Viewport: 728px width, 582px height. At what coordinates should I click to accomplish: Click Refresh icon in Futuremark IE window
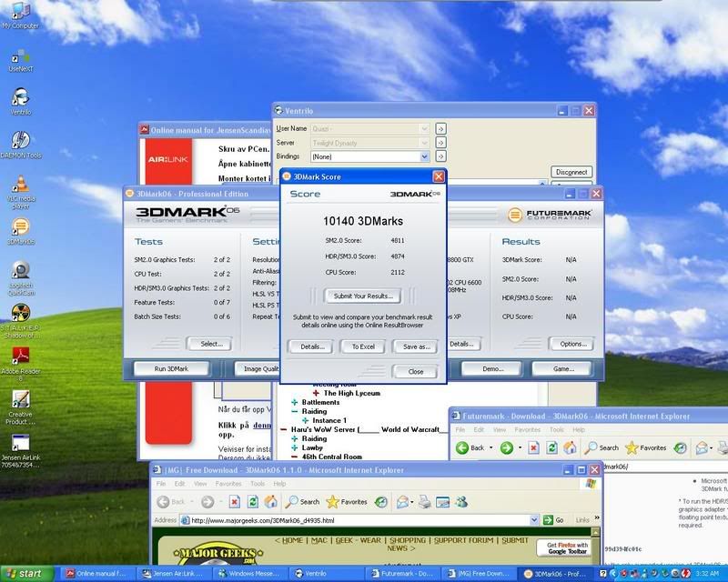tap(551, 448)
